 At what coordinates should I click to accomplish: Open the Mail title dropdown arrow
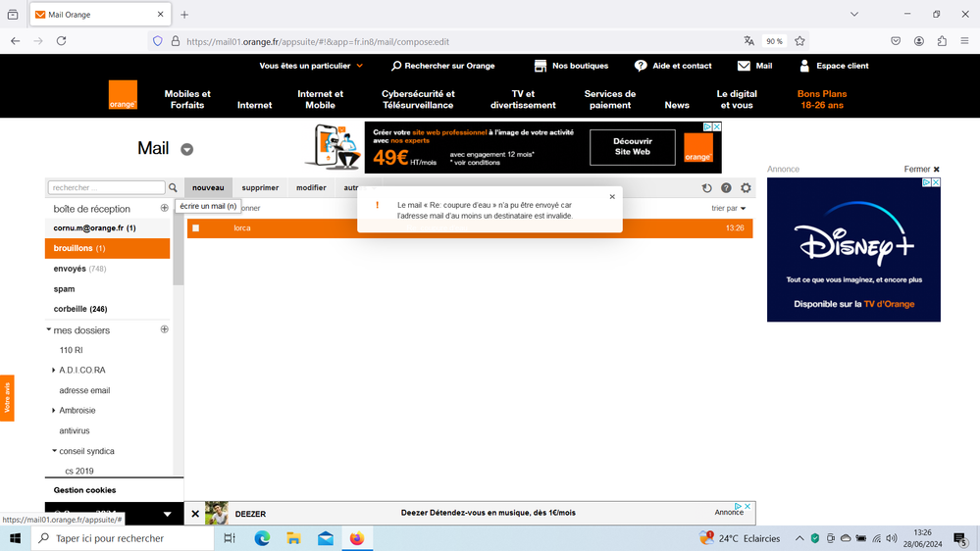(x=186, y=149)
